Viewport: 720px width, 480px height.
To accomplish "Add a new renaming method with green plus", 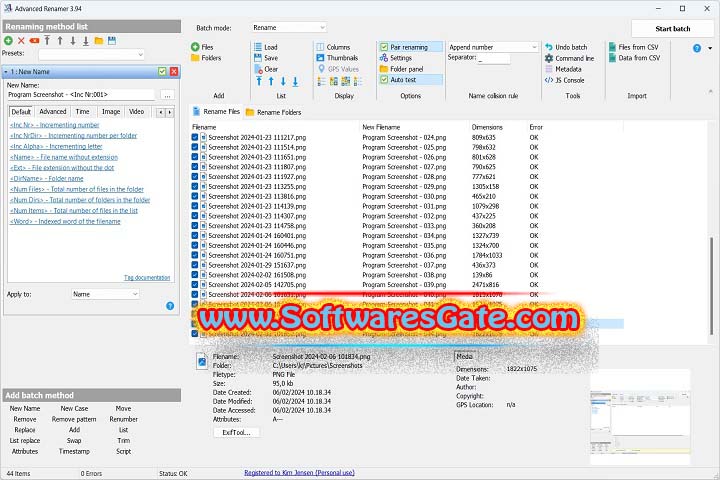I will 8,40.
